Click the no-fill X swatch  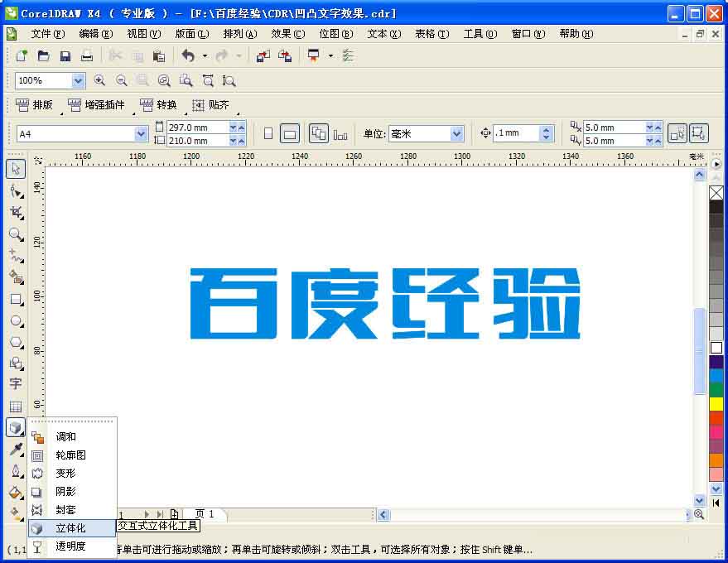tap(716, 193)
